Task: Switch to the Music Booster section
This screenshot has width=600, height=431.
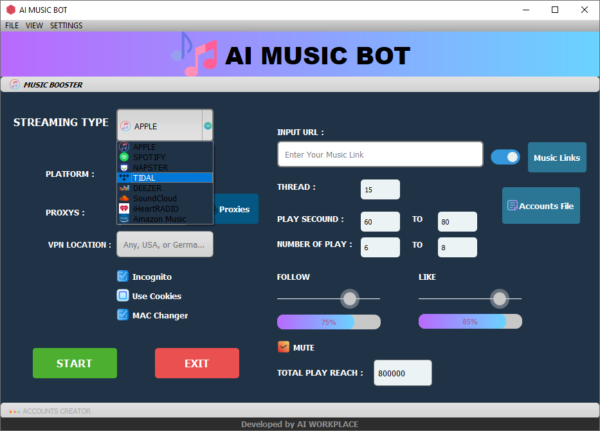Action: tap(300, 84)
